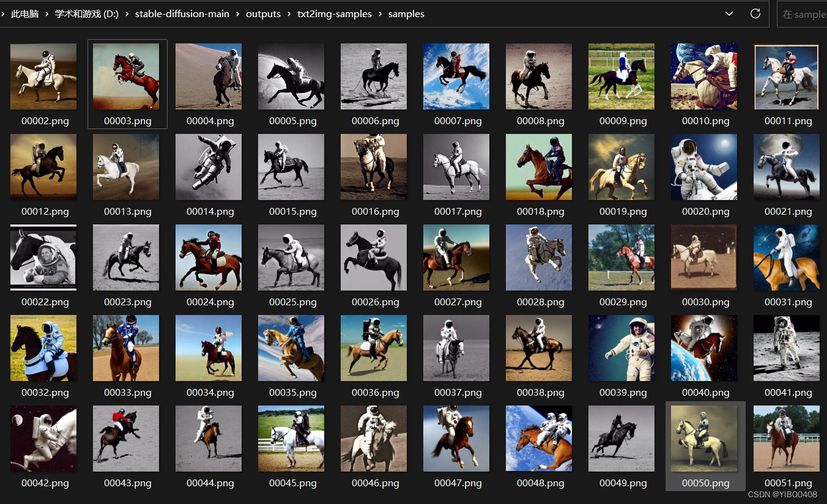The image size is (827, 504).
Task: Navigate to 学术和游戏 (D:) drive breadcrumb
Action: (x=86, y=13)
